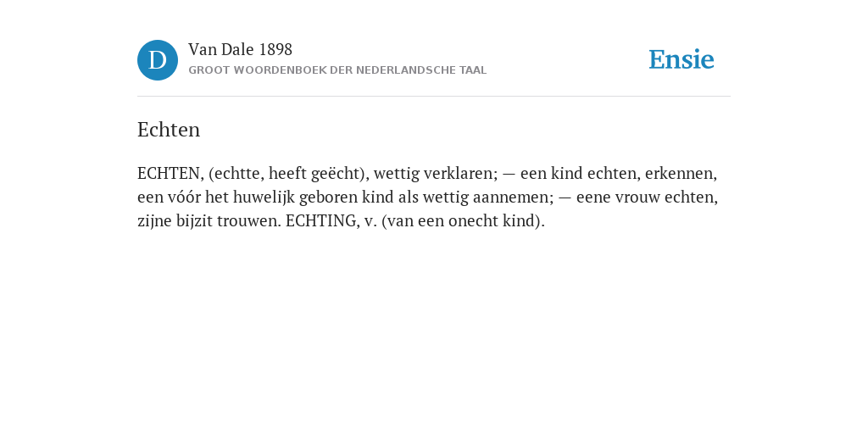Click the phrase eene vrouw echten
This screenshot has width=868, height=434.
tap(647, 198)
